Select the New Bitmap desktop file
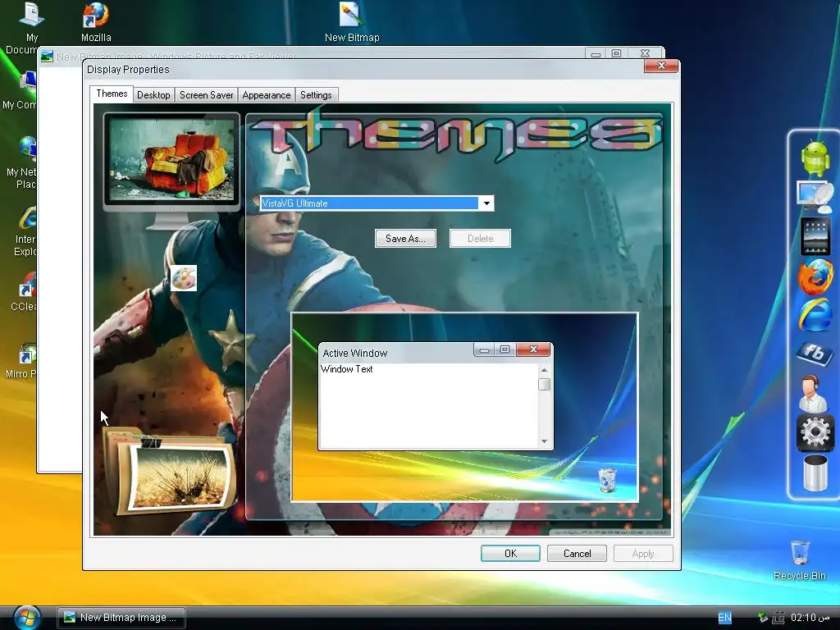Viewport: 840px width, 630px height. click(x=352, y=22)
